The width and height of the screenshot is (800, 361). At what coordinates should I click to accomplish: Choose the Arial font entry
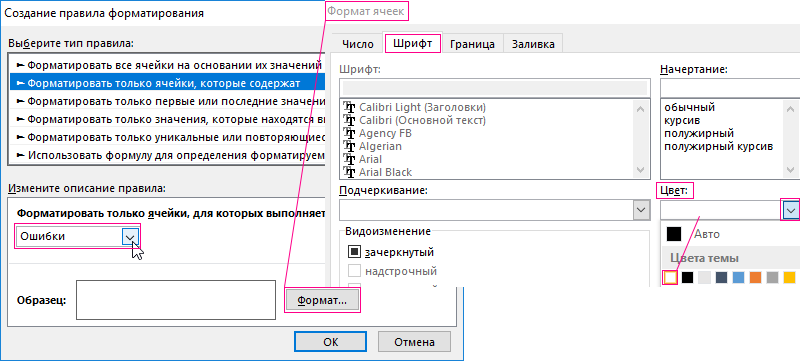tap(370, 159)
